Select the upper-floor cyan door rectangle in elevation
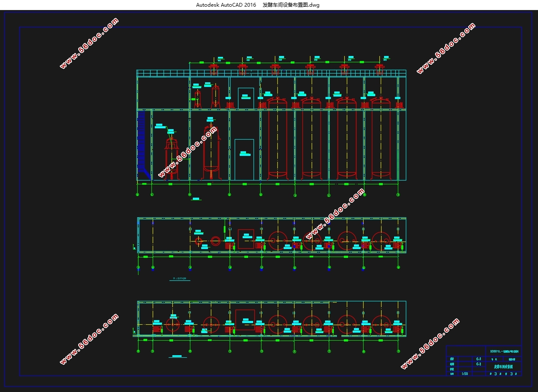The width and height of the screenshot is (538, 392). coord(246,98)
